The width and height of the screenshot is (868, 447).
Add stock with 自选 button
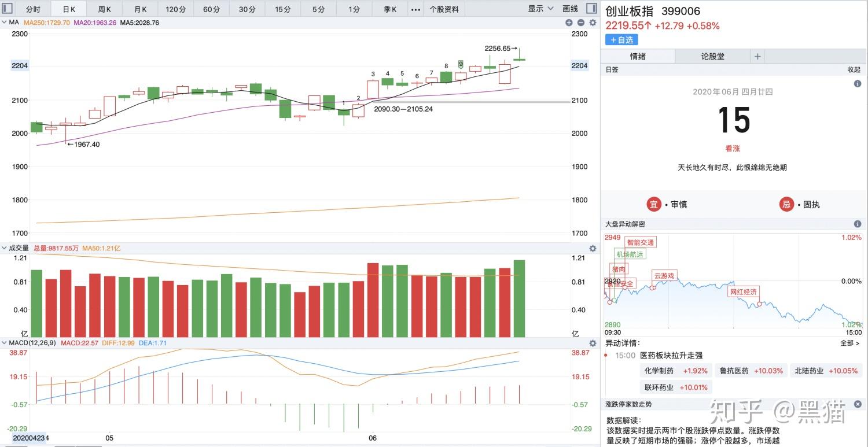coord(621,40)
